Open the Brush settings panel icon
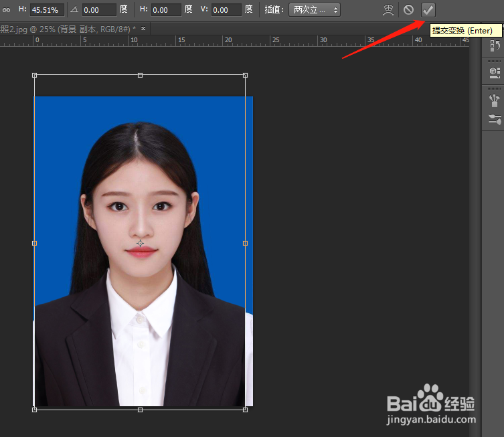 pos(495,120)
